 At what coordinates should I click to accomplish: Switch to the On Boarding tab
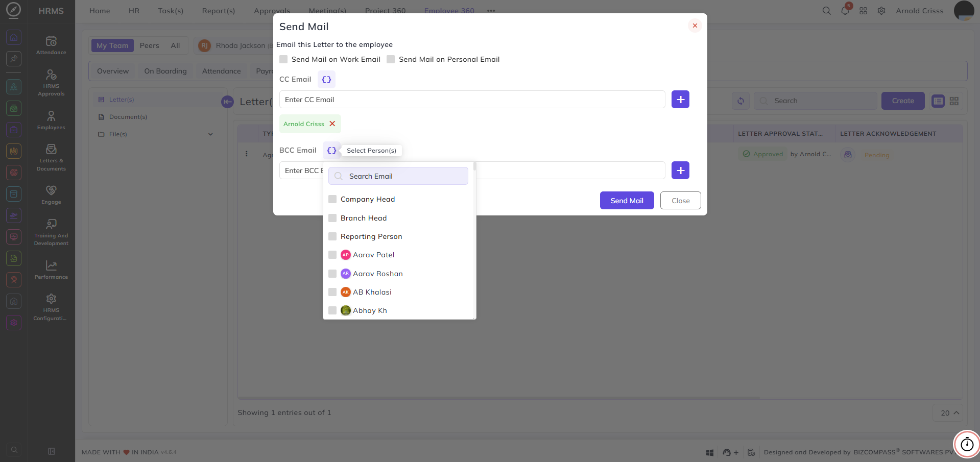[165, 71]
